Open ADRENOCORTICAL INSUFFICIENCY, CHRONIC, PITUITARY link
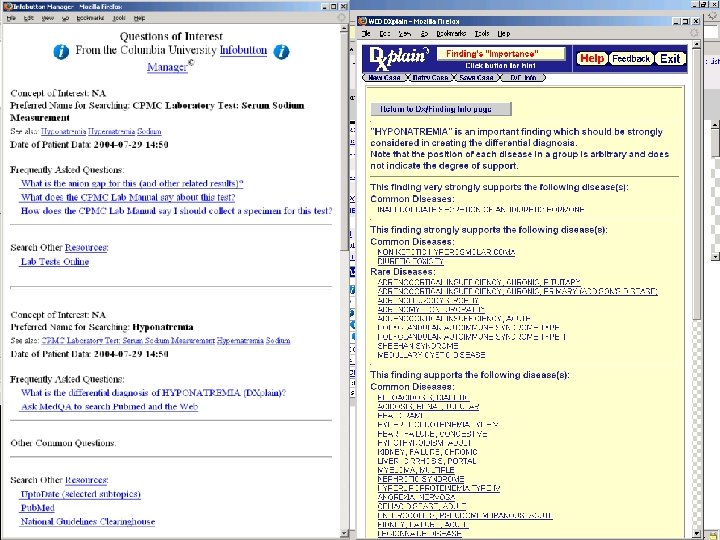The image size is (720, 540). (x=479, y=281)
